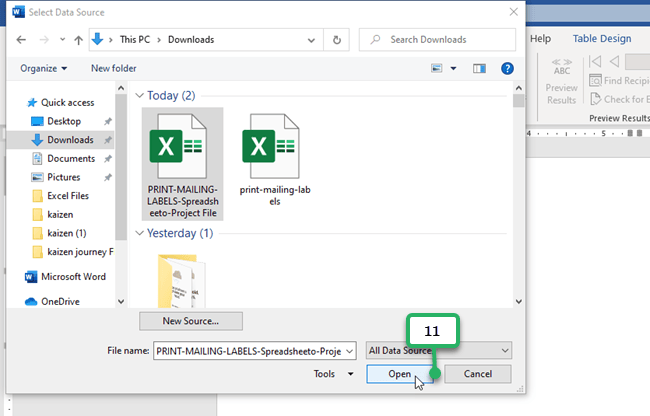Click the pin icon next to Downloads

108,140
